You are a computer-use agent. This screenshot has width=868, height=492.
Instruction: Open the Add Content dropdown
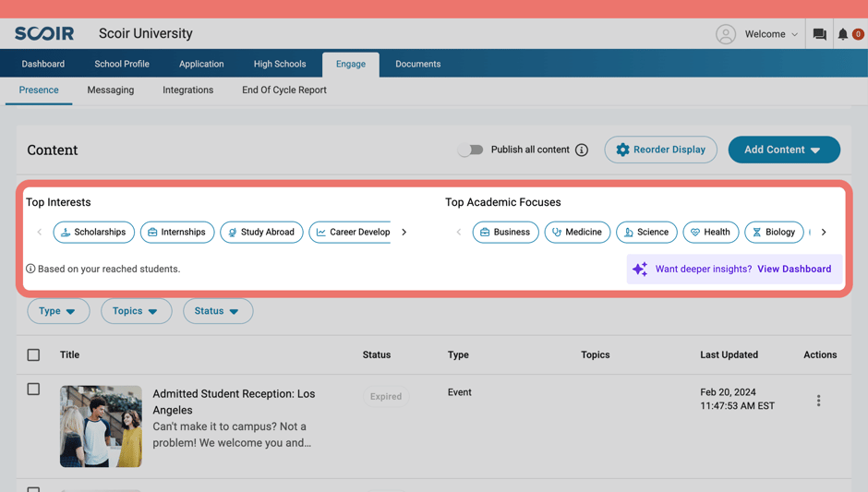click(x=783, y=150)
